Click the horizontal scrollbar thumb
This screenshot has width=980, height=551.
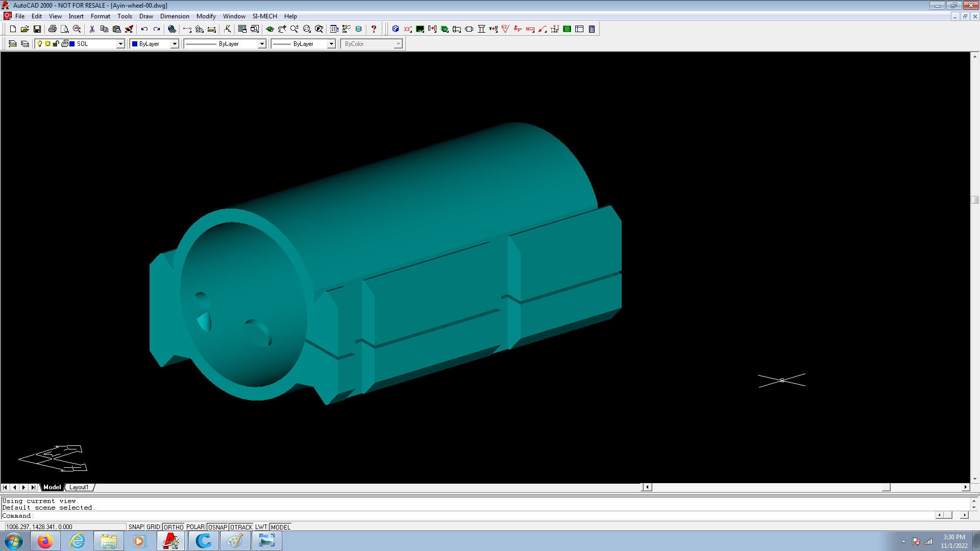886,487
